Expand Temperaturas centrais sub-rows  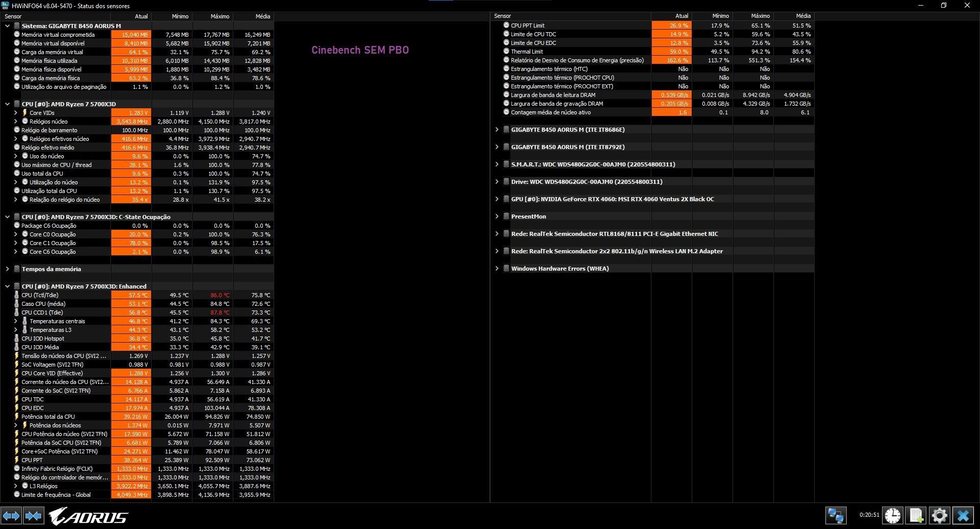pos(15,321)
